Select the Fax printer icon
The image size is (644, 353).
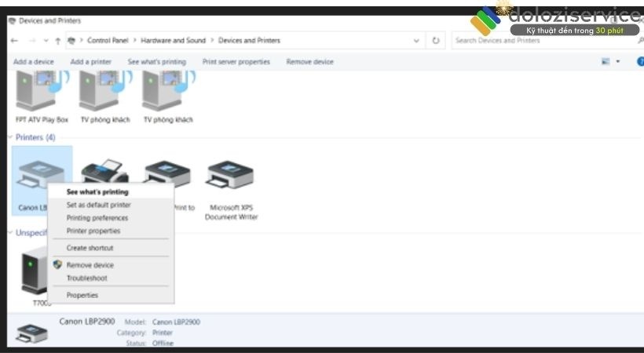point(105,171)
